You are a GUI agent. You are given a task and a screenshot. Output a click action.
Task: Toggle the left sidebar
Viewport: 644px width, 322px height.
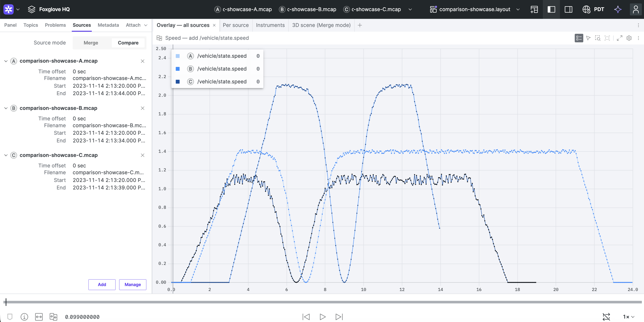[x=551, y=9]
